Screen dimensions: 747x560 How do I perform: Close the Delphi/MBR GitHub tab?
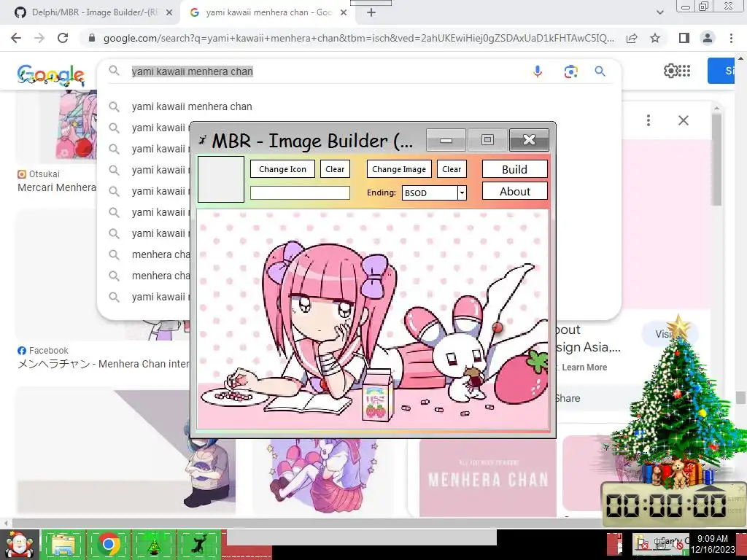[169, 13]
